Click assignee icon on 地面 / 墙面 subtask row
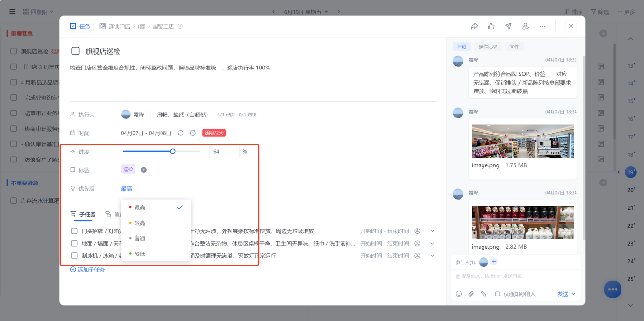Viewport: 644px width, 321px height. 417,243
